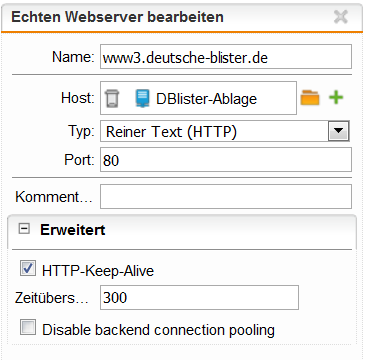Click the empty Kommentar input field
Viewport: 367px width, 360px height.
point(226,197)
